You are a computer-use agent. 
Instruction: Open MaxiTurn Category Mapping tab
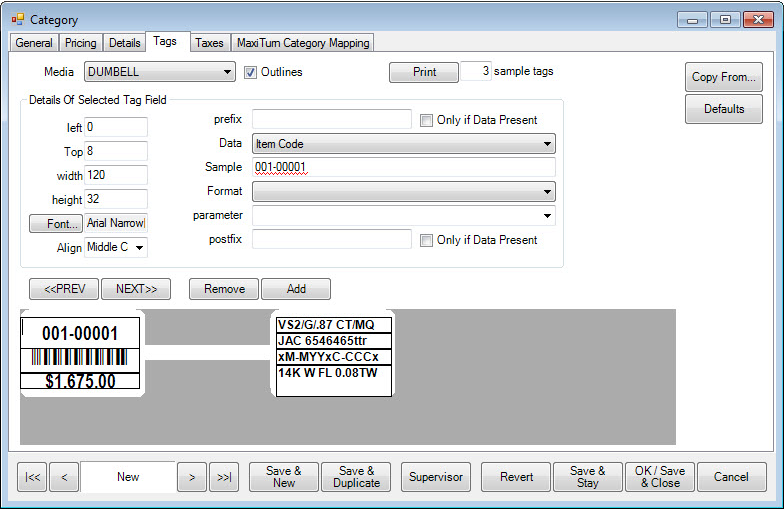(x=302, y=43)
